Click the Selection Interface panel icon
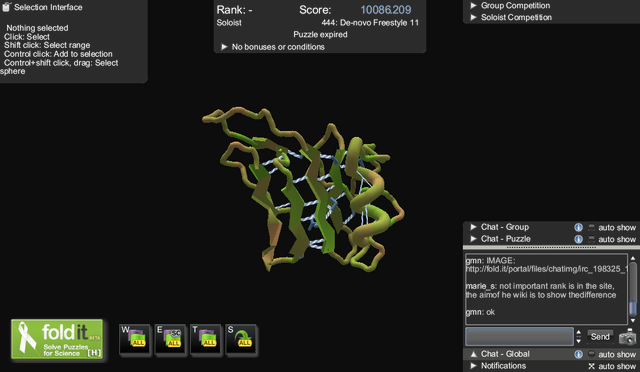Viewport: 640px width, 372px height. tap(6, 7)
